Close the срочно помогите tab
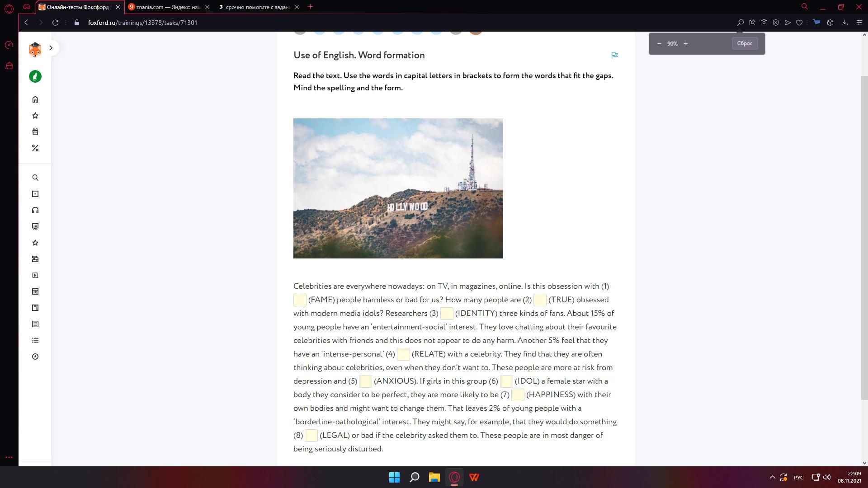 coord(297,7)
